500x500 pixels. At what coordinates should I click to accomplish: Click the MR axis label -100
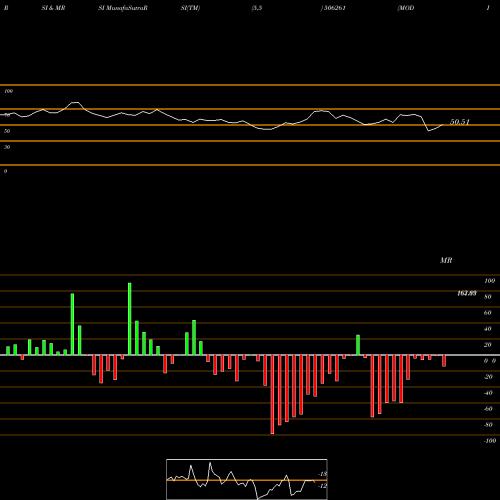click(490, 441)
